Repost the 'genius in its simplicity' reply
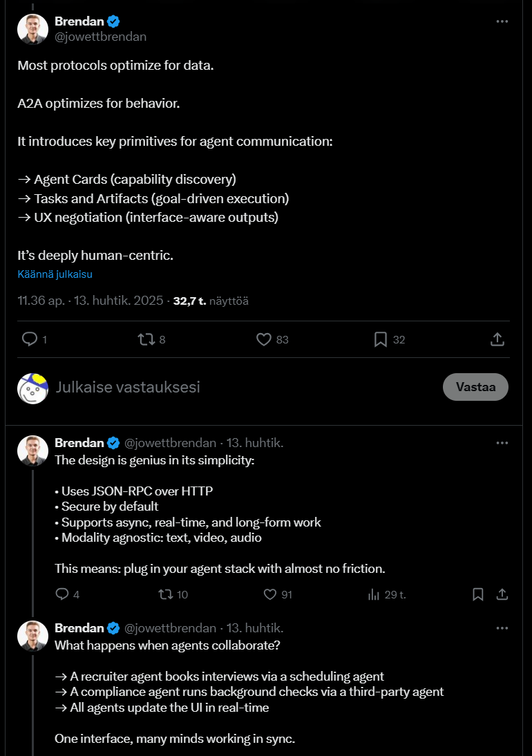The width and height of the screenshot is (532, 756). (166, 594)
